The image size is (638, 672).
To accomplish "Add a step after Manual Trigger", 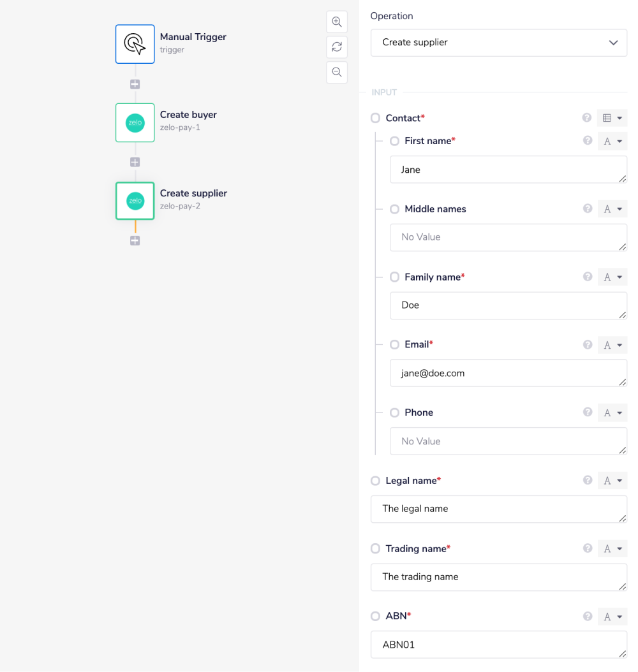I will (x=135, y=84).
